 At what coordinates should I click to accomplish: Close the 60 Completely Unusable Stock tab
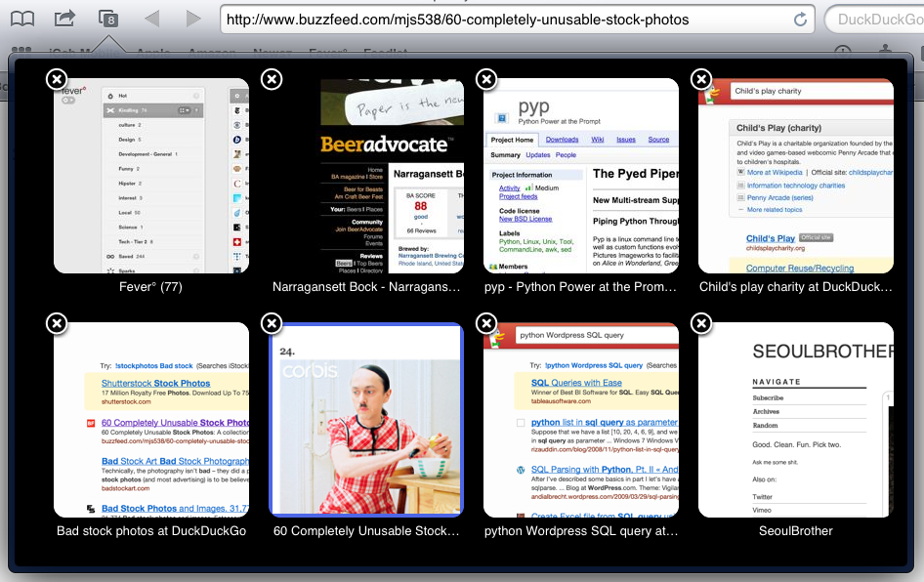click(272, 323)
